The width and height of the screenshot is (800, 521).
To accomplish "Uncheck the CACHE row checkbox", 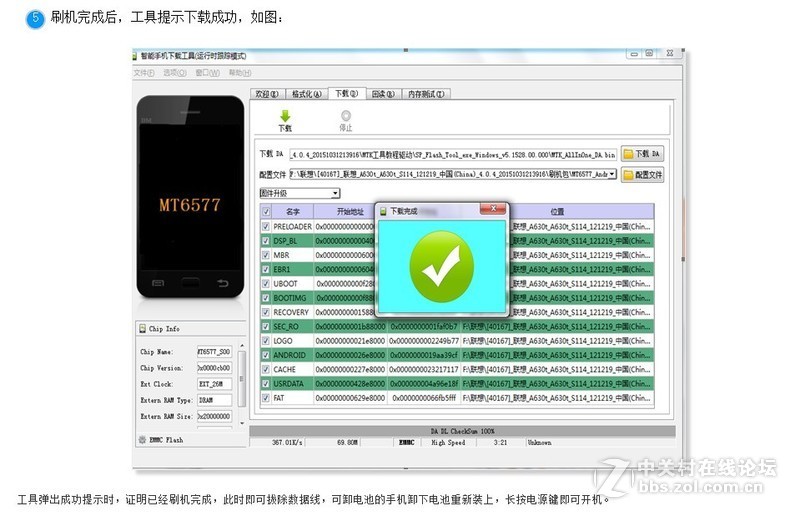I will 266,369.
